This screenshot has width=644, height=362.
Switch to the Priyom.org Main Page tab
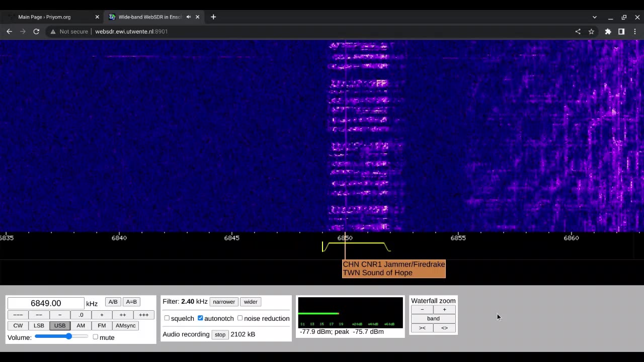click(50, 17)
